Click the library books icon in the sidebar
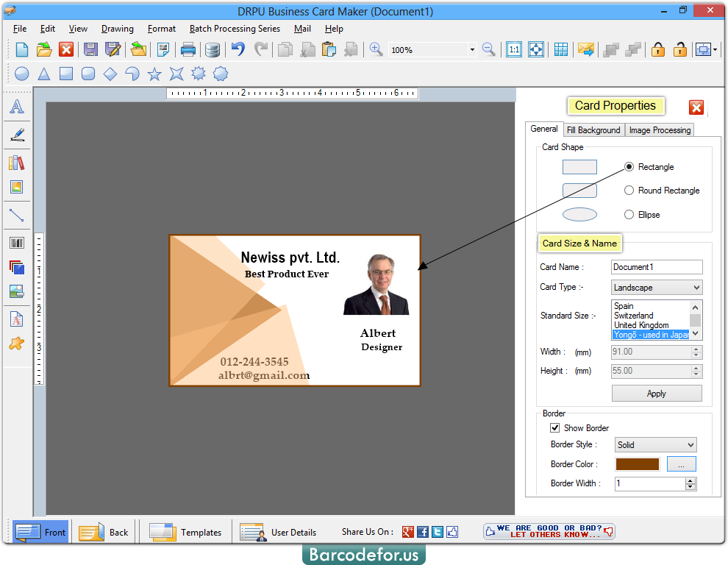Image resolution: width=728 pixels, height=565 pixels. click(17, 163)
